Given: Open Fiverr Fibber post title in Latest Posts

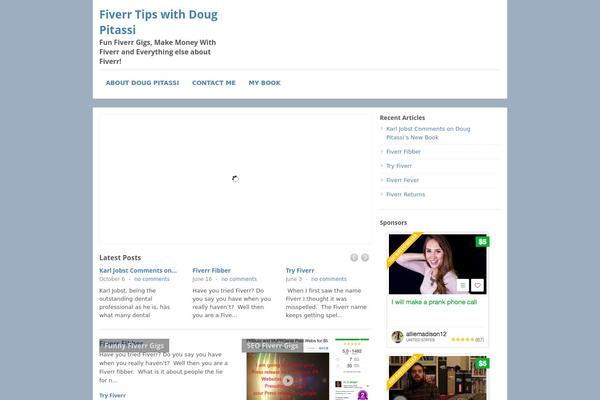Looking at the screenshot, I should (211, 270).
